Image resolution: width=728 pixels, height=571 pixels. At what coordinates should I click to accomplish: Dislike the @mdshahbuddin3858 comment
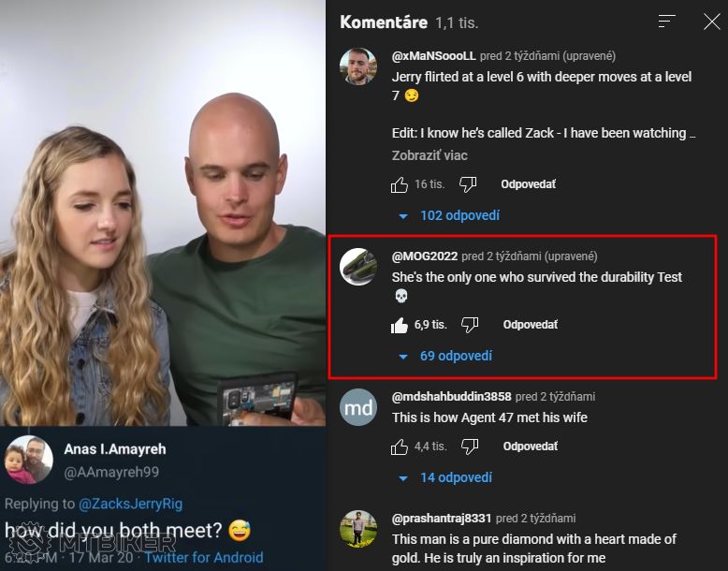[469, 447]
